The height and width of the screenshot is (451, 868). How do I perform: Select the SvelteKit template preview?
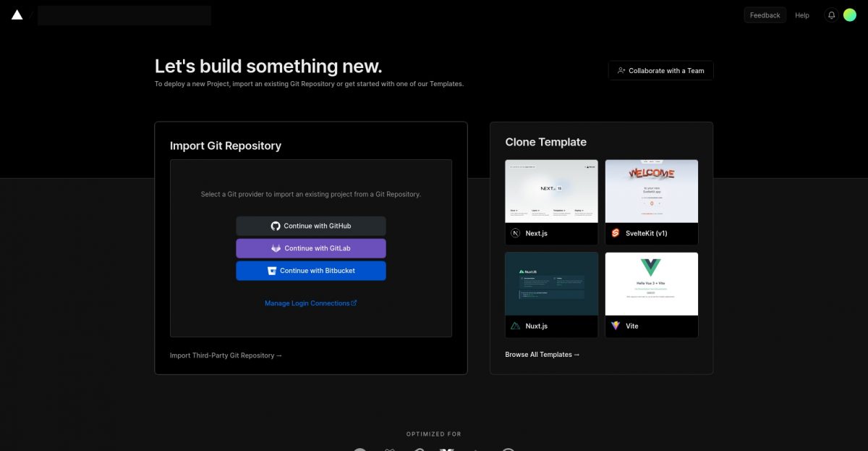(x=652, y=191)
